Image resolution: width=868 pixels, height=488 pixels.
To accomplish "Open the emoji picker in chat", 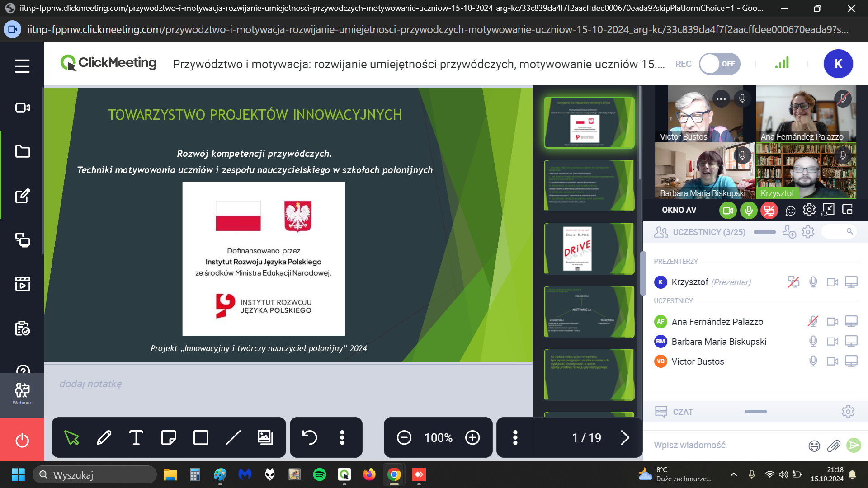I will tap(814, 446).
